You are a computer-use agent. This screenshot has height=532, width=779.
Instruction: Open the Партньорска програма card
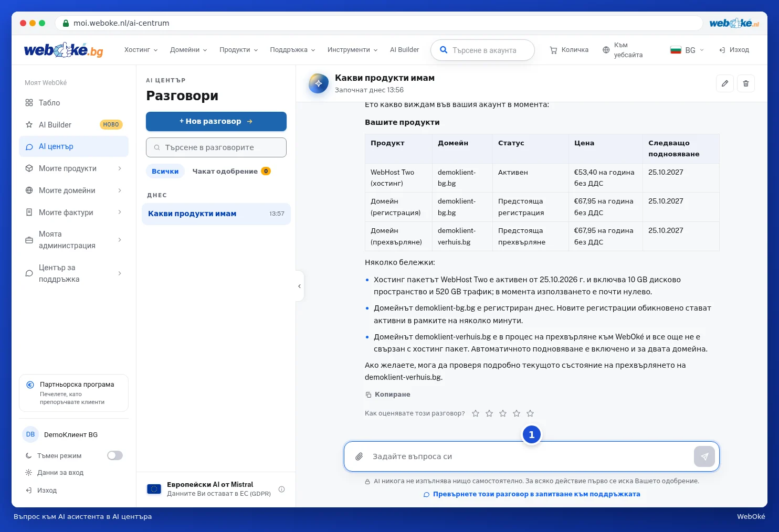click(x=73, y=393)
